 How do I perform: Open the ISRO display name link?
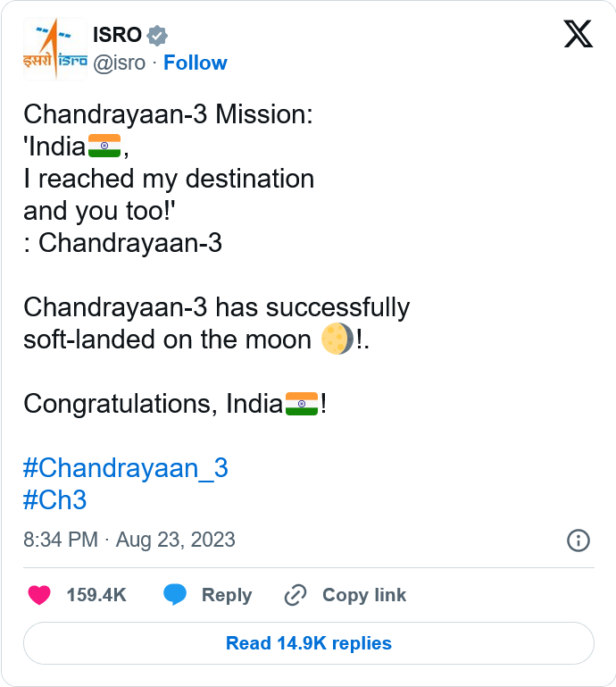pos(117,36)
